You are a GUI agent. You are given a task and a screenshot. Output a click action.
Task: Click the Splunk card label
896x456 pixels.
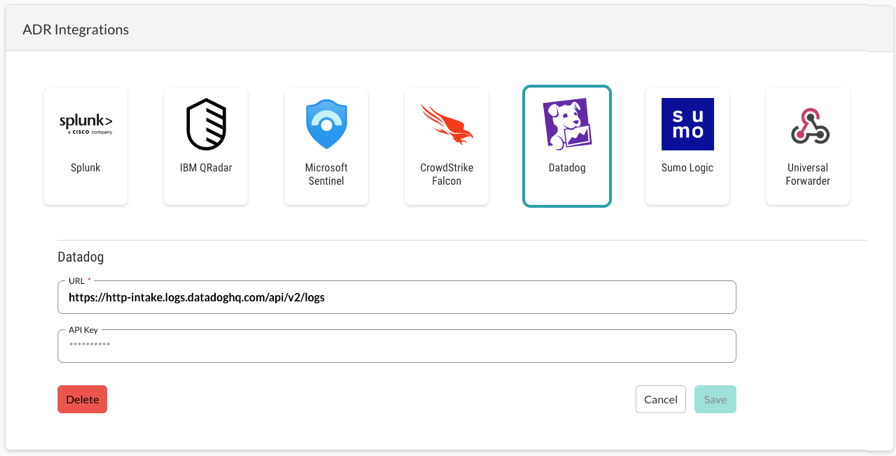pyautogui.click(x=86, y=167)
